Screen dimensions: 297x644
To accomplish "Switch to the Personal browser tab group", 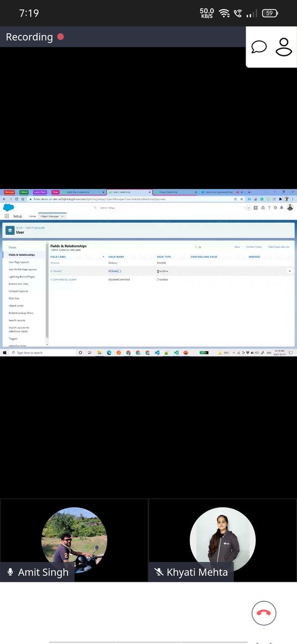I will pos(9,192).
